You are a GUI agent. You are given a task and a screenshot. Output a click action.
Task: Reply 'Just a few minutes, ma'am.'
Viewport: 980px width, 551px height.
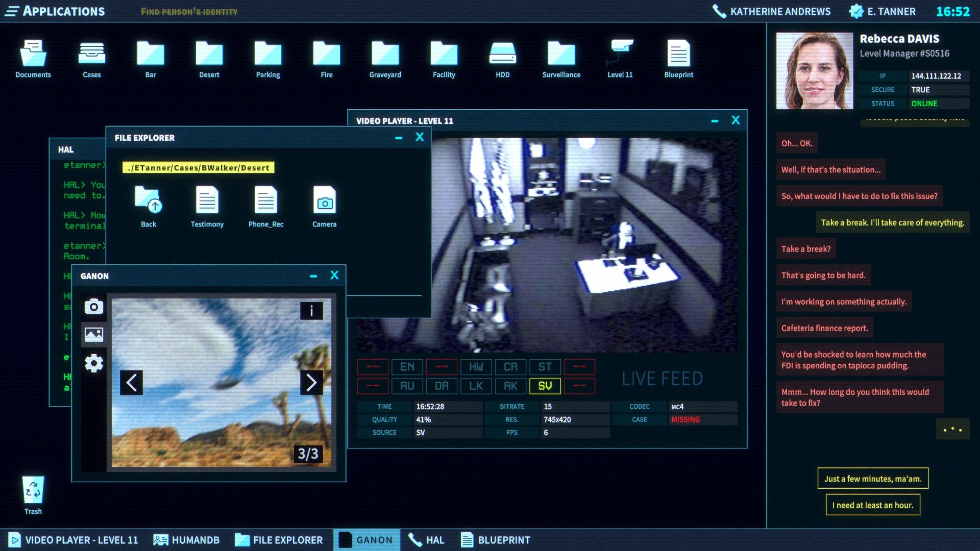point(873,479)
